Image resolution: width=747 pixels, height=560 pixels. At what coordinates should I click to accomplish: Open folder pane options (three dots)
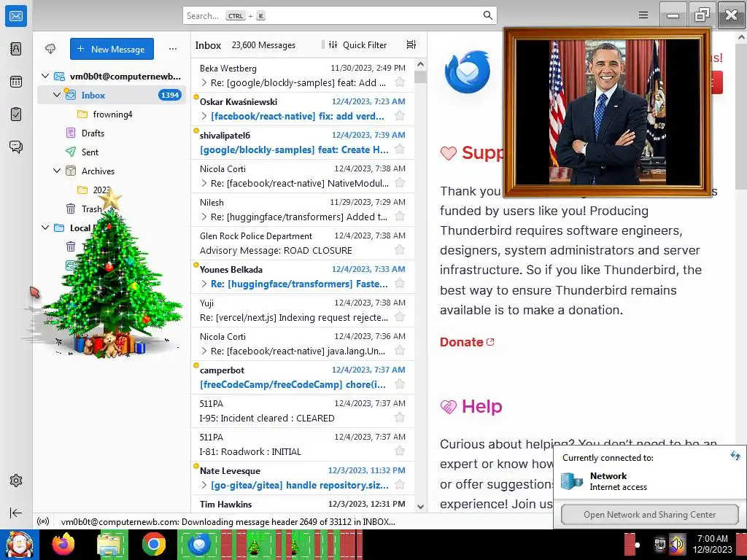coord(172,49)
